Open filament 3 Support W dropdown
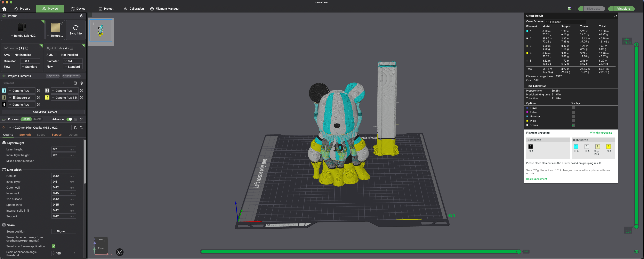The height and width of the screenshot is (259, 644). click(21, 98)
